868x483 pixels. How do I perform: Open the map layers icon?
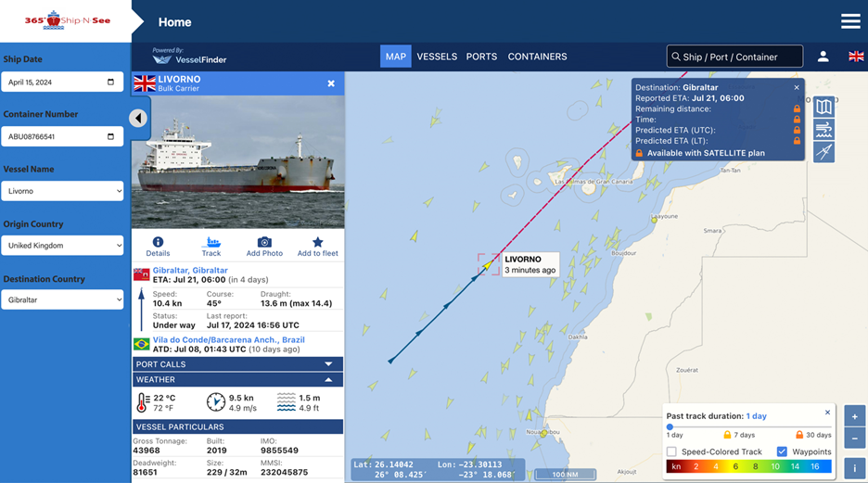(x=823, y=108)
